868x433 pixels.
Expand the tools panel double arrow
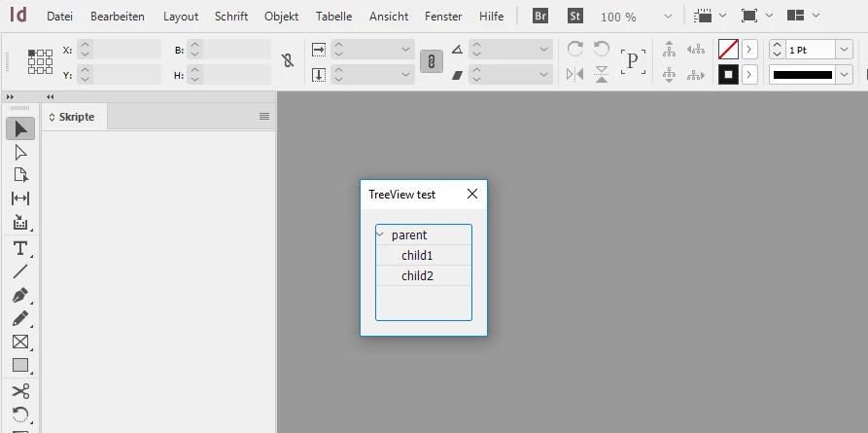[10, 96]
